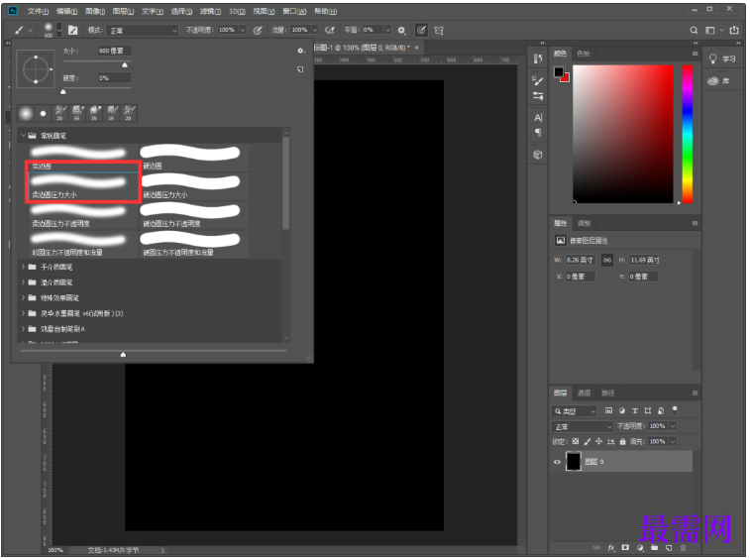Click the add layer mask icon
The image size is (750, 560).
click(625, 547)
